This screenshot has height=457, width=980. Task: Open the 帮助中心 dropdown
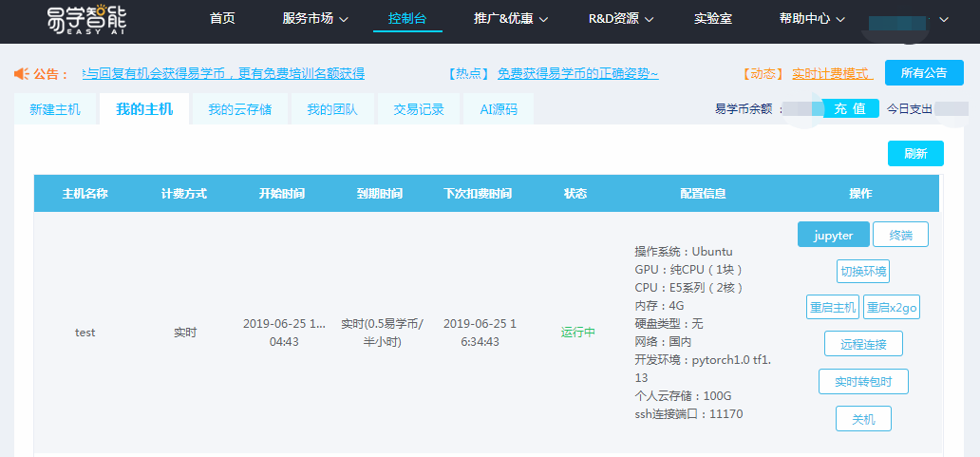click(810, 19)
